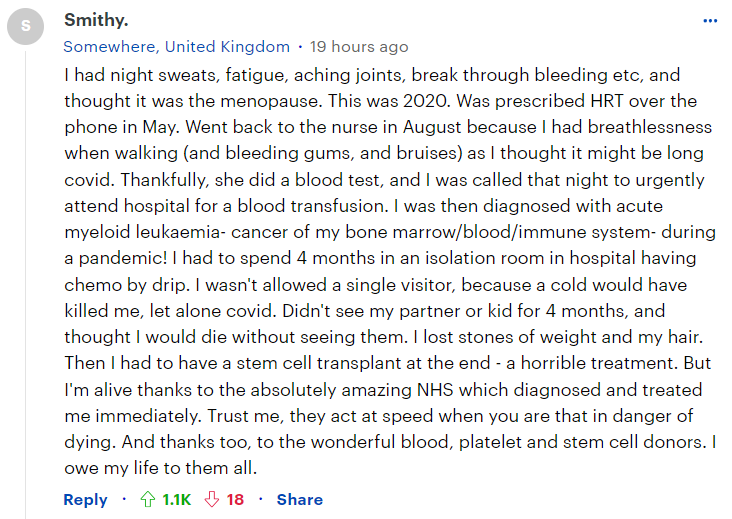Reply to Smithy's comment

point(85,499)
